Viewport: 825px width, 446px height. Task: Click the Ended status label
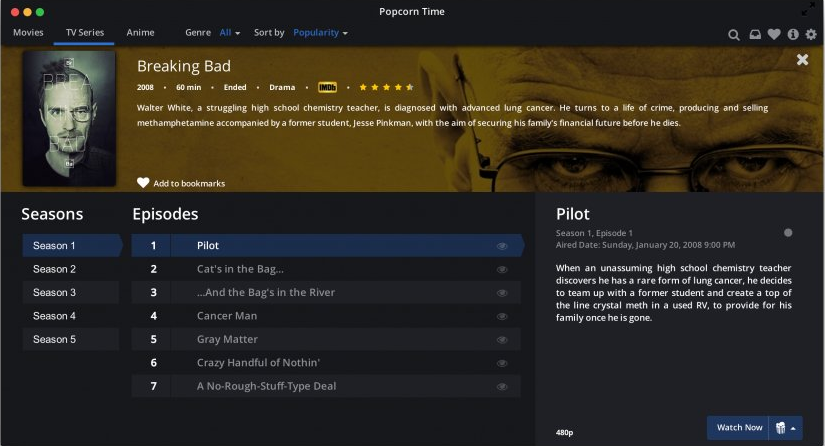(235, 87)
